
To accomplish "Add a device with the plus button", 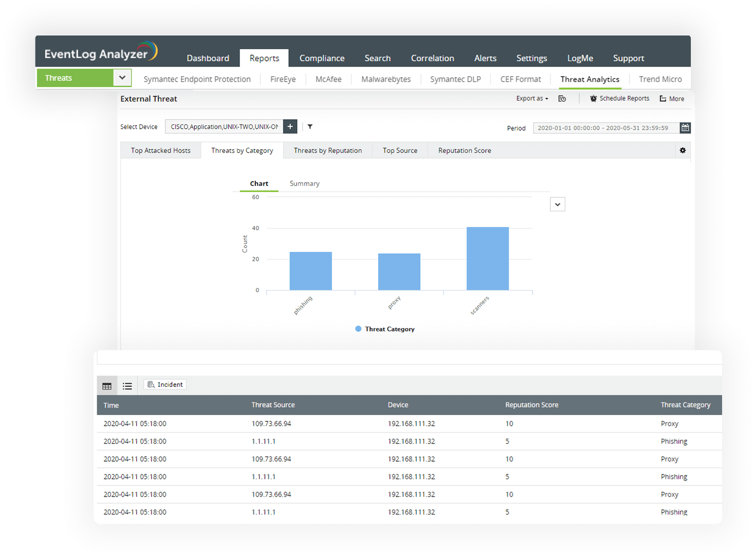I will (290, 127).
